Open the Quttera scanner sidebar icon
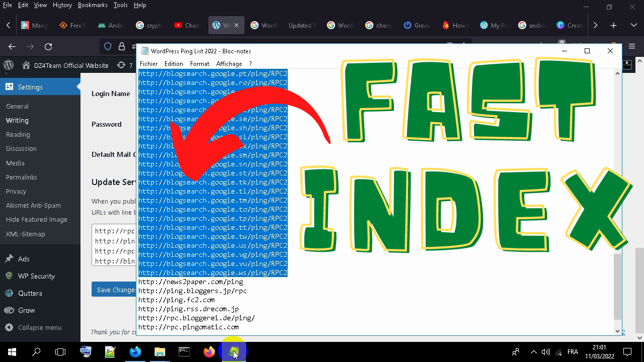 point(10,293)
